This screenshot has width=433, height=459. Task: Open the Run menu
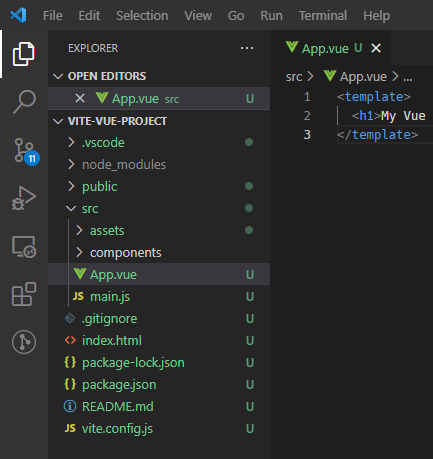pyautogui.click(x=272, y=16)
